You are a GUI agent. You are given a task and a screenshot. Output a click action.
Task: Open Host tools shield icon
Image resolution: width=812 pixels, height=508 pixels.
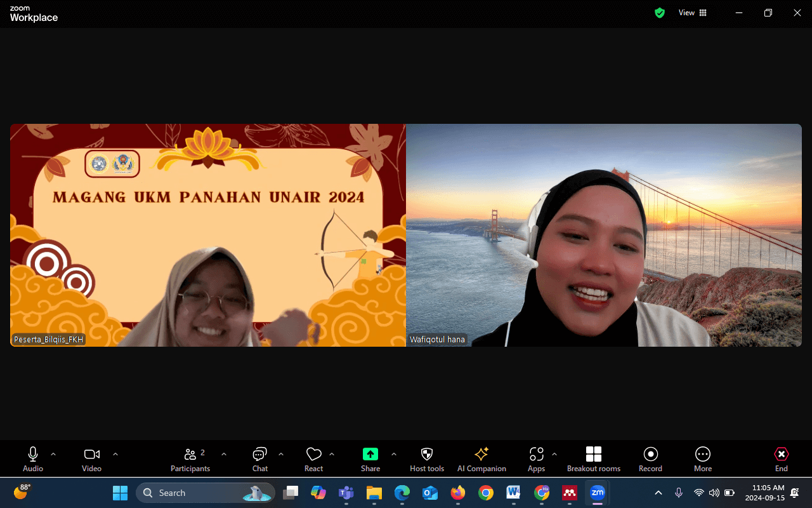427,460
